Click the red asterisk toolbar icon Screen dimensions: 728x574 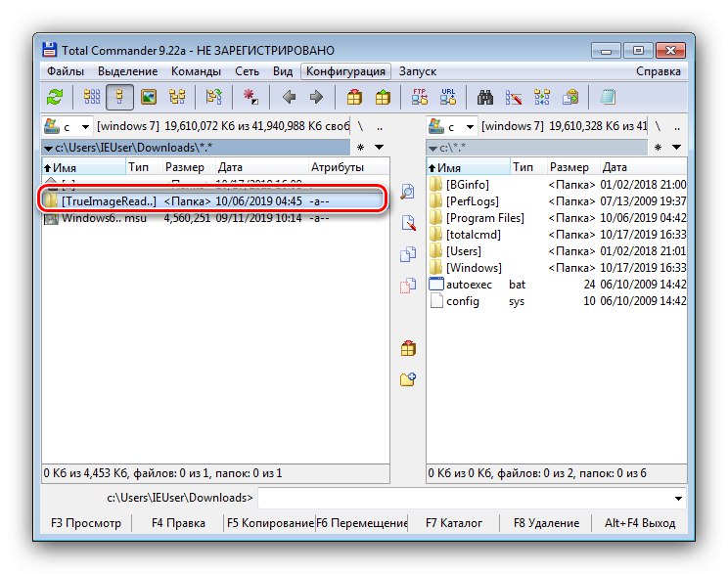click(x=250, y=97)
